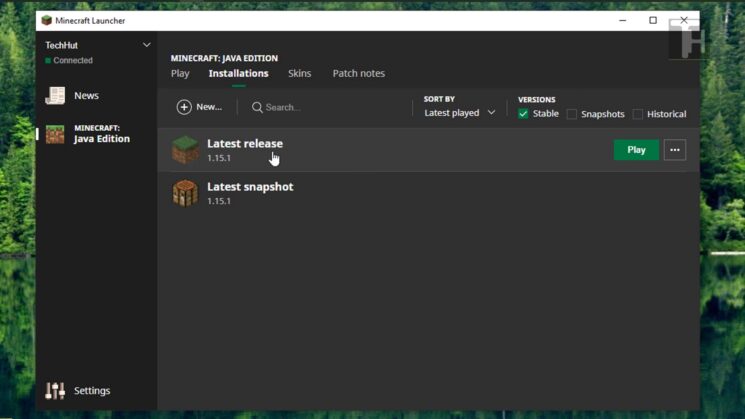745x419 pixels.
Task: Click the 1.15.1 version under Latest release
Action: pos(219,158)
